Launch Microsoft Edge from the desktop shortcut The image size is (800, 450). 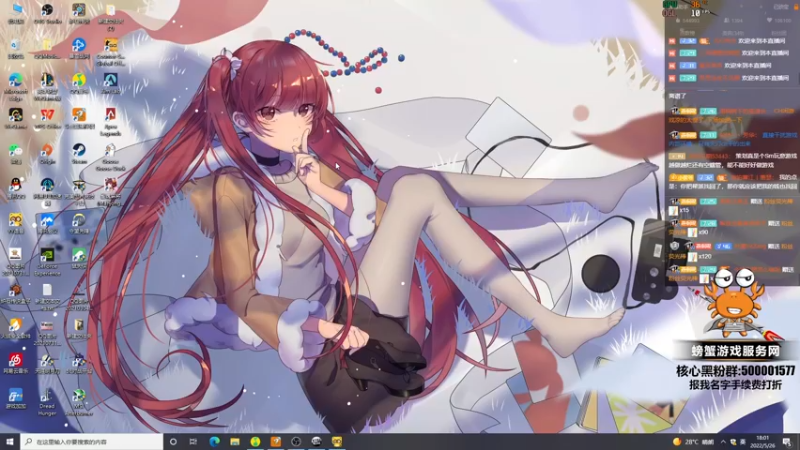pyautogui.click(x=15, y=85)
